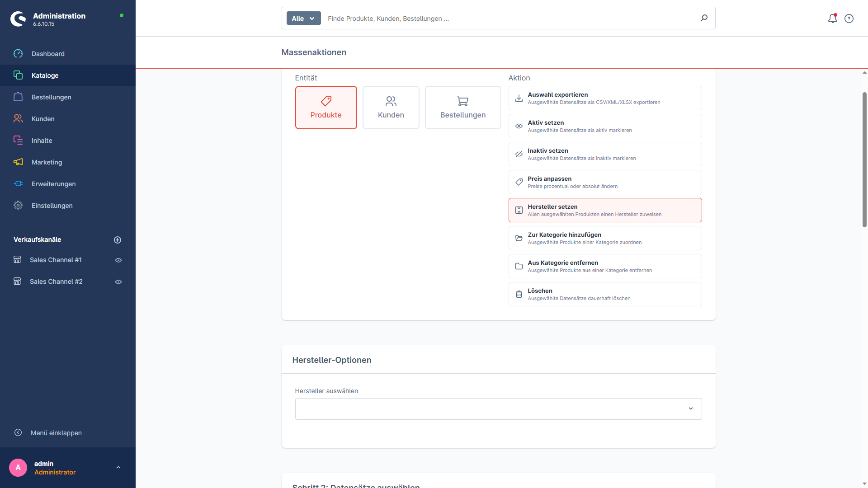The image size is (868, 488).
Task: Expand the Hersteller auswählen dropdown
Action: (498, 409)
